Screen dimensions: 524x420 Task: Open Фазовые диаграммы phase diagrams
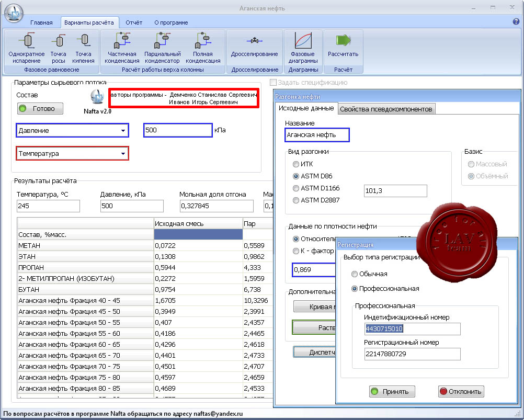(x=303, y=48)
